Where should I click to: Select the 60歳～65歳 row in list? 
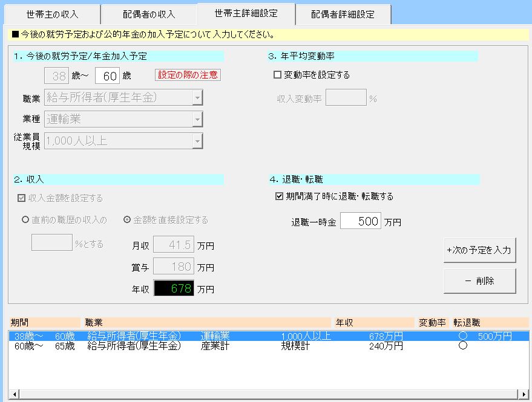tap(242, 346)
